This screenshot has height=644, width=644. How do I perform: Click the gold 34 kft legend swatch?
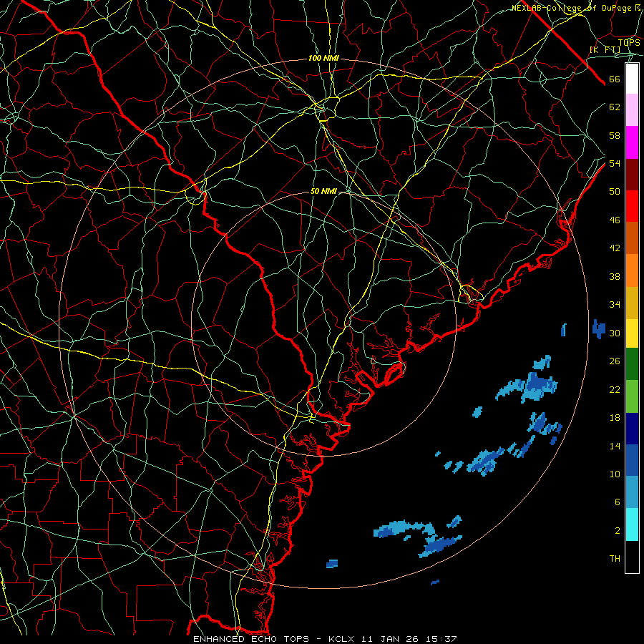(632, 303)
